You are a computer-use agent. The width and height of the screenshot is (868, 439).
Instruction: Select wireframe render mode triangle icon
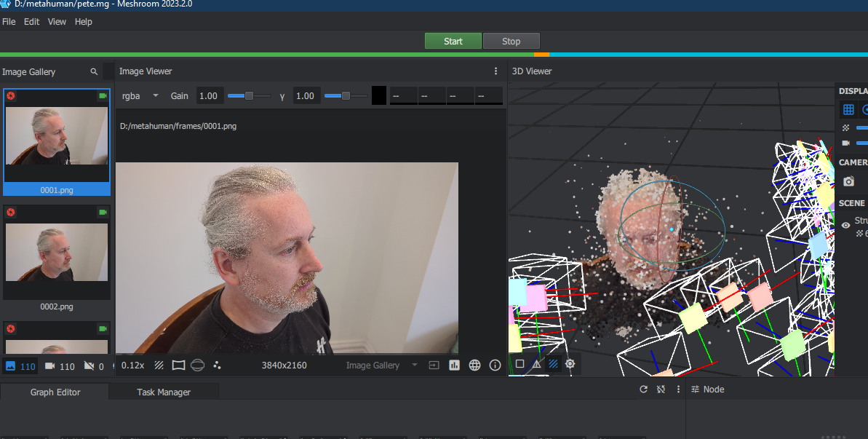click(x=536, y=364)
